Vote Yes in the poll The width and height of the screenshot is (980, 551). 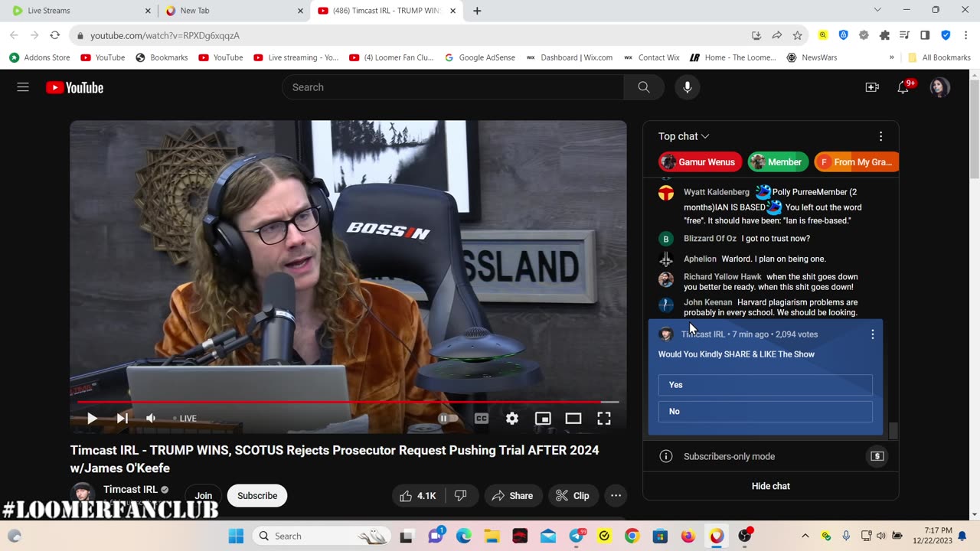click(766, 385)
